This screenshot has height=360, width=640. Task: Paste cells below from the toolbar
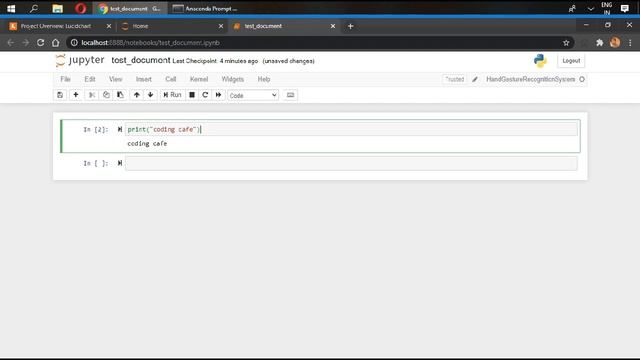(120, 95)
